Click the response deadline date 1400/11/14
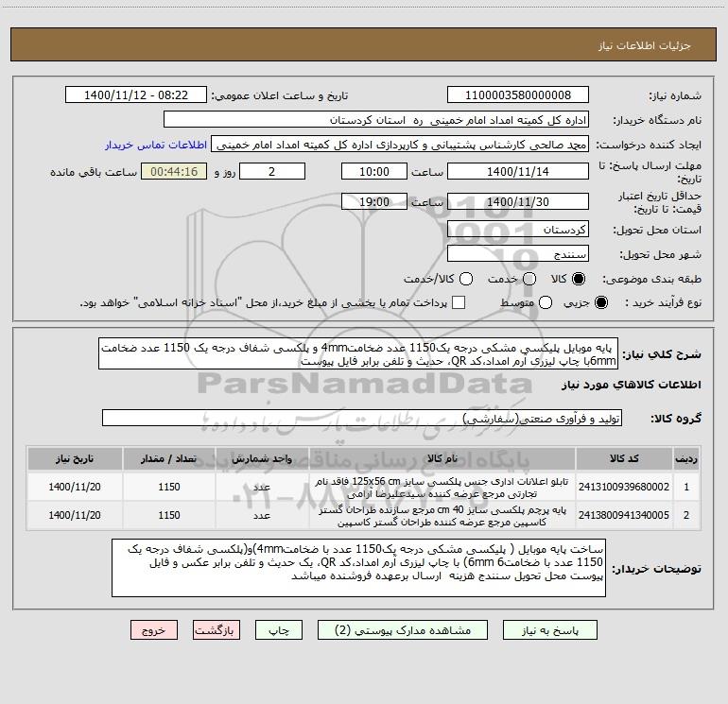Viewport: 728px width, 704px height. 518,171
